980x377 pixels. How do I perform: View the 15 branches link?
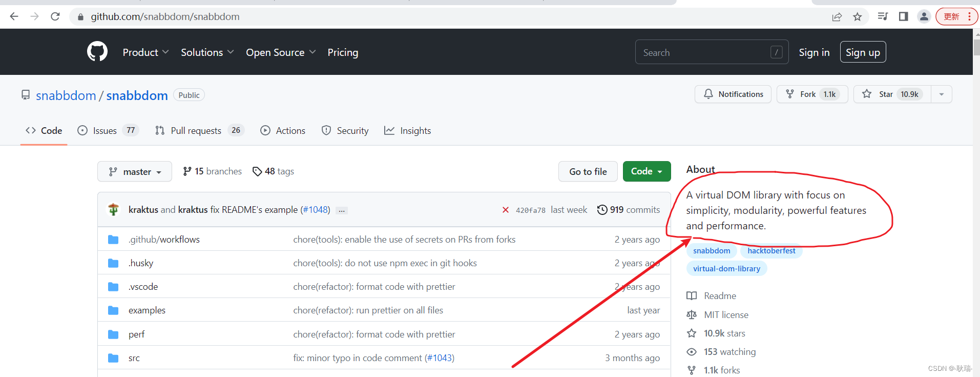pos(212,171)
